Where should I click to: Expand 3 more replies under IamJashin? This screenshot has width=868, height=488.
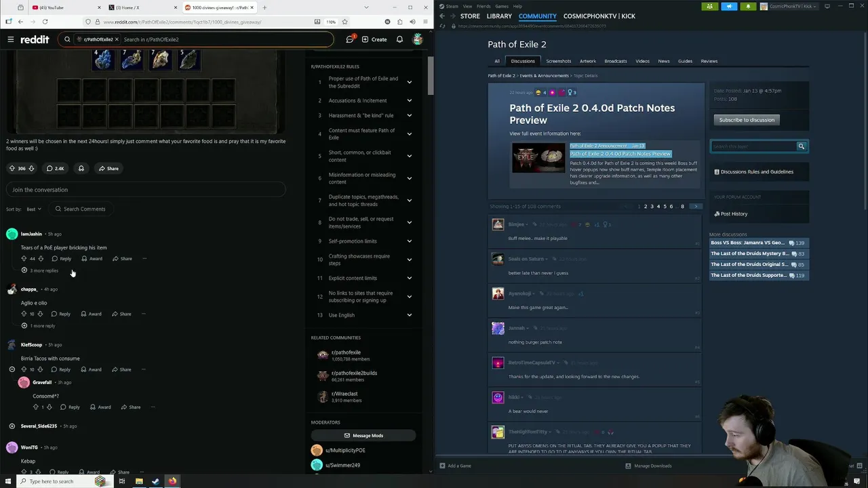point(40,270)
